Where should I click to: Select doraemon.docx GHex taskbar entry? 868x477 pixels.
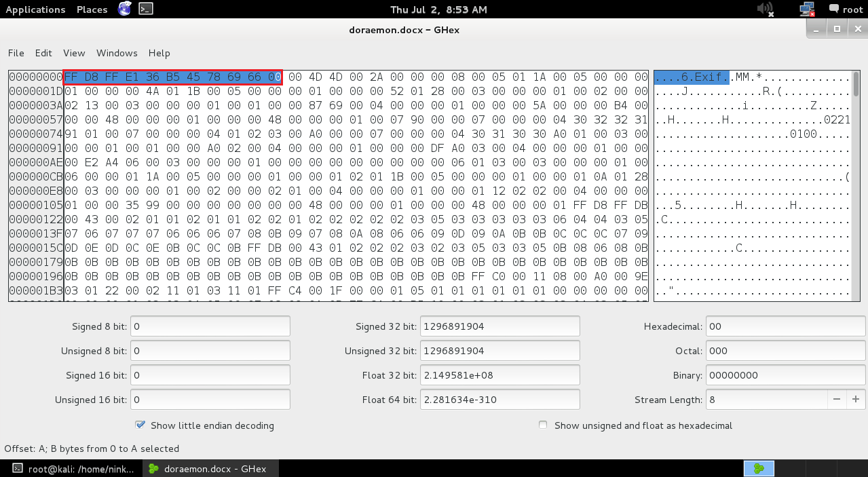(208, 468)
